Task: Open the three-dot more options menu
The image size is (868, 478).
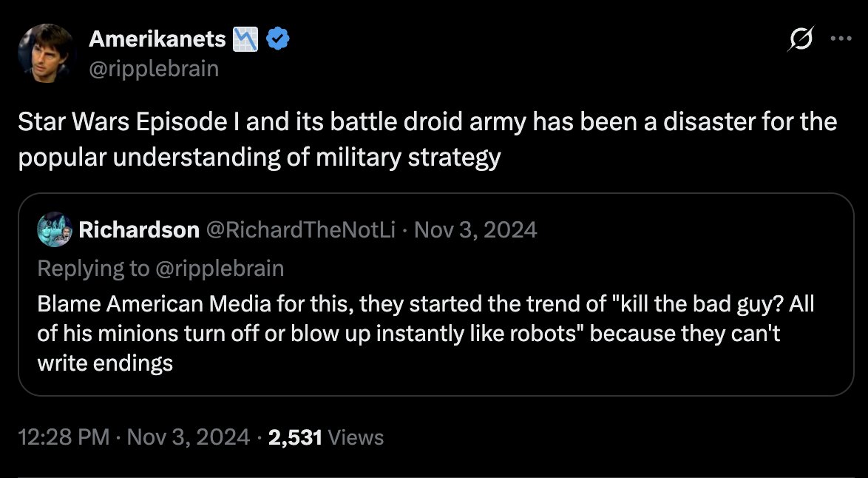Action: tap(841, 41)
